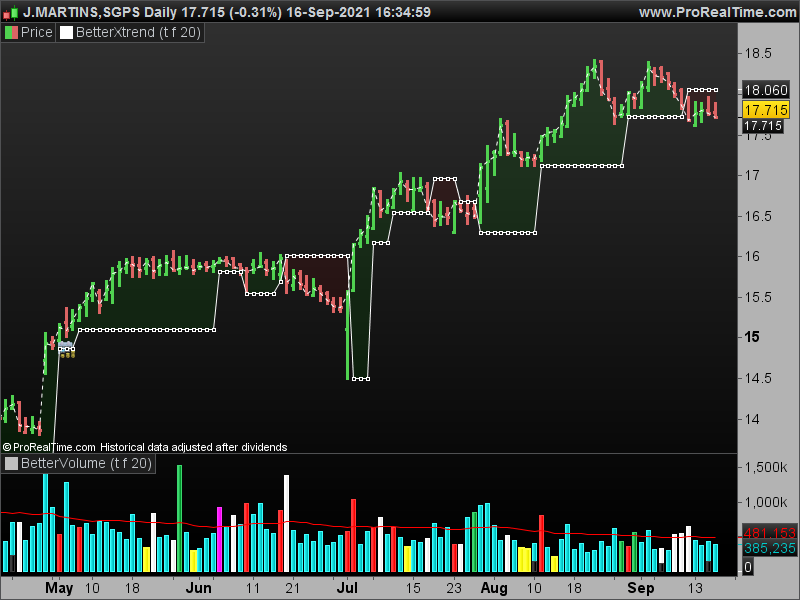The image size is (800, 600).
Task: Click the 16.5 price axis label
Action: click(x=758, y=216)
